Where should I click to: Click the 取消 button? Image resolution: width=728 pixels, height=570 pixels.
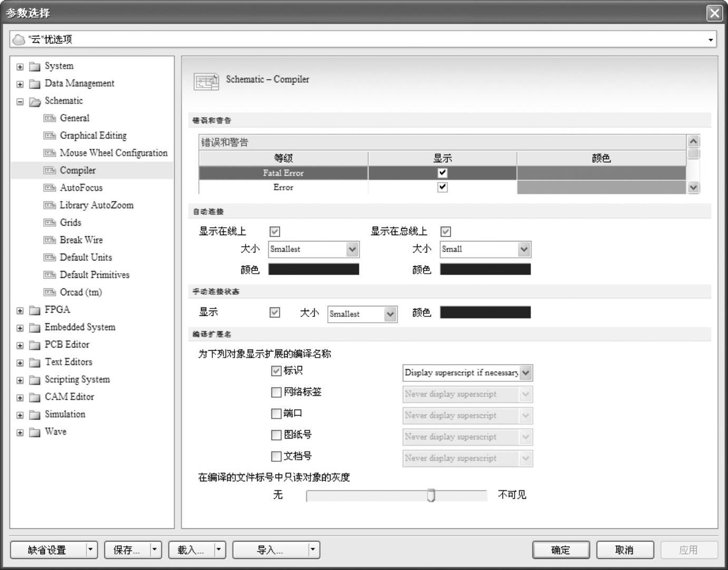[x=625, y=550]
